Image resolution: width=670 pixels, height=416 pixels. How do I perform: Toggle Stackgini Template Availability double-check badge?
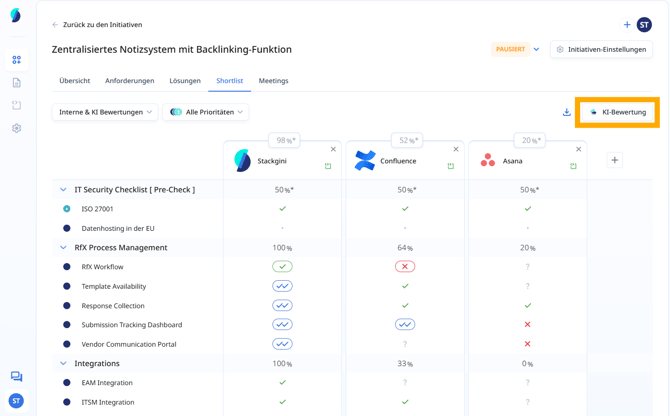click(282, 286)
